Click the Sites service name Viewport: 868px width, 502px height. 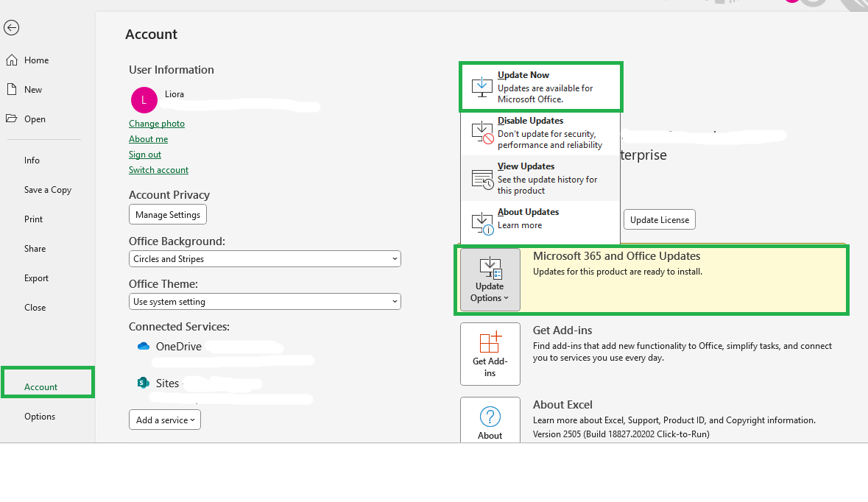pyautogui.click(x=167, y=383)
